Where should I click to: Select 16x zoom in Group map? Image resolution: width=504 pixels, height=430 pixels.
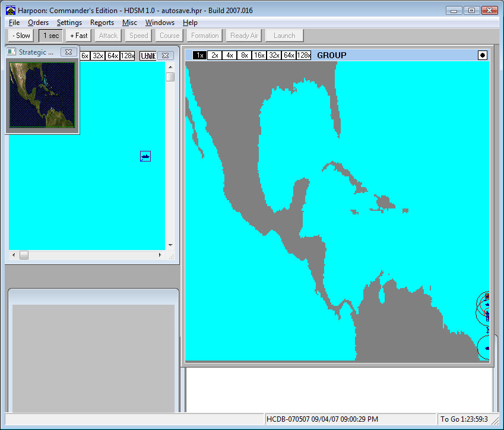click(x=259, y=55)
